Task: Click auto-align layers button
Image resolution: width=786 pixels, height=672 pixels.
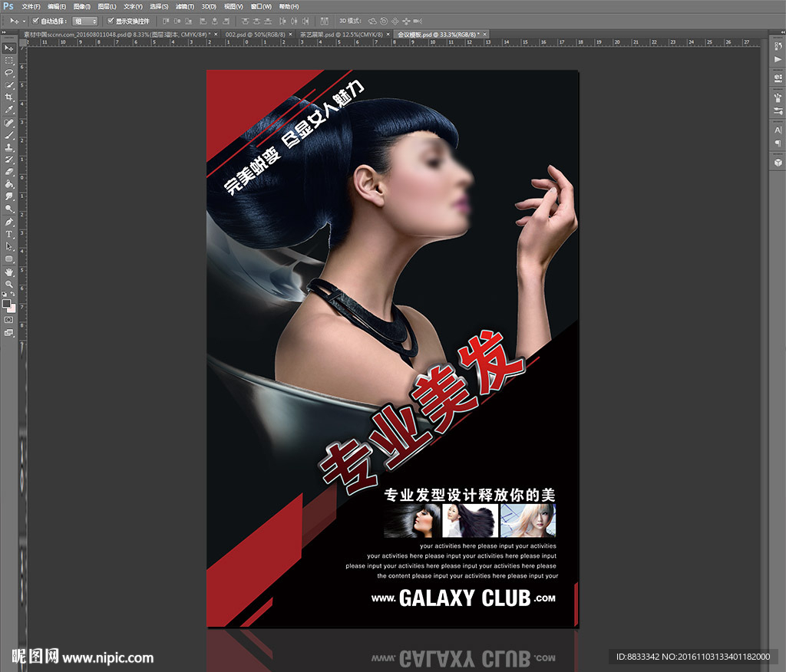Action: pyautogui.click(x=325, y=21)
